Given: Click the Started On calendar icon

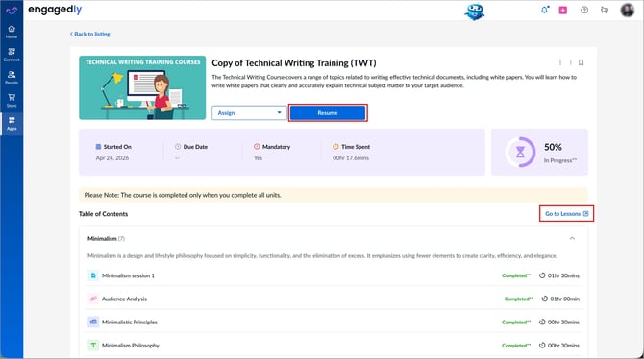Looking at the screenshot, I should (98, 147).
